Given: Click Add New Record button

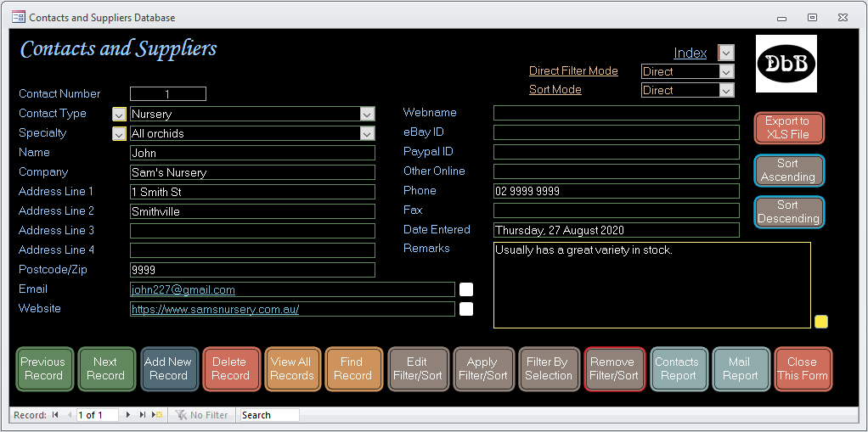Looking at the screenshot, I should click(169, 369).
